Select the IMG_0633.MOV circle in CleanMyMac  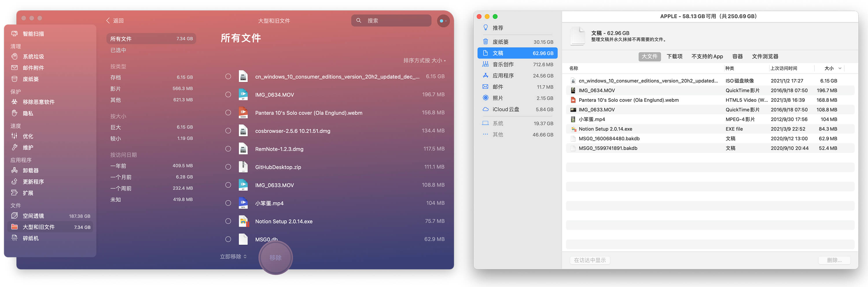(x=228, y=185)
